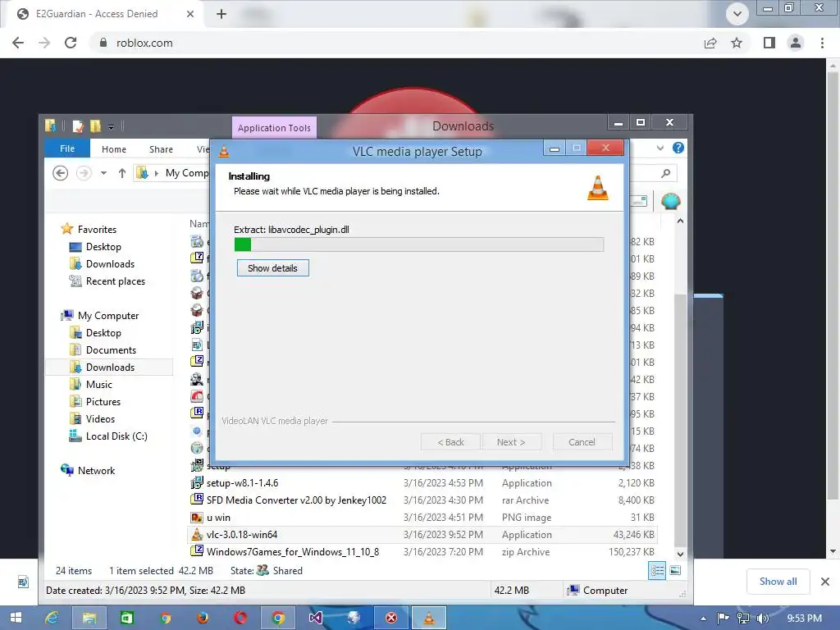Viewport: 840px width, 630px height.
Task: Open Chrome tab search dropdown
Action: [x=737, y=14]
